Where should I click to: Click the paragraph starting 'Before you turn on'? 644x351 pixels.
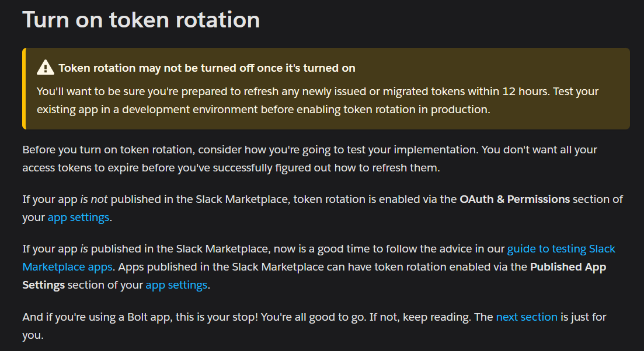[x=309, y=159]
